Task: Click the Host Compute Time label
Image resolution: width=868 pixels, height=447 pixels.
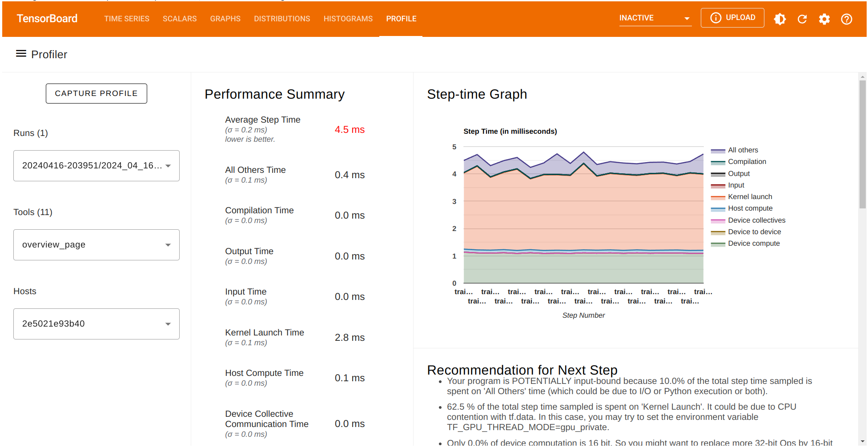Action: click(264, 373)
